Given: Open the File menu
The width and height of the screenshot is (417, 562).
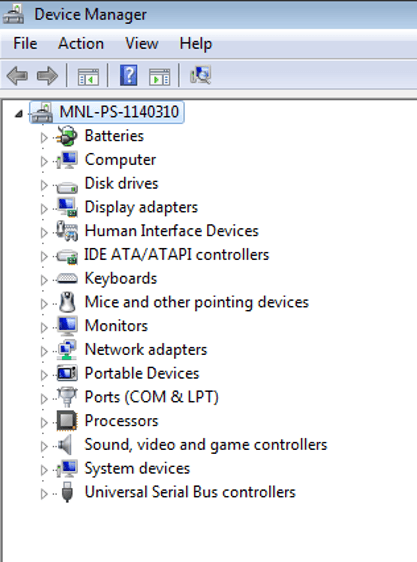Looking at the screenshot, I should [x=25, y=44].
